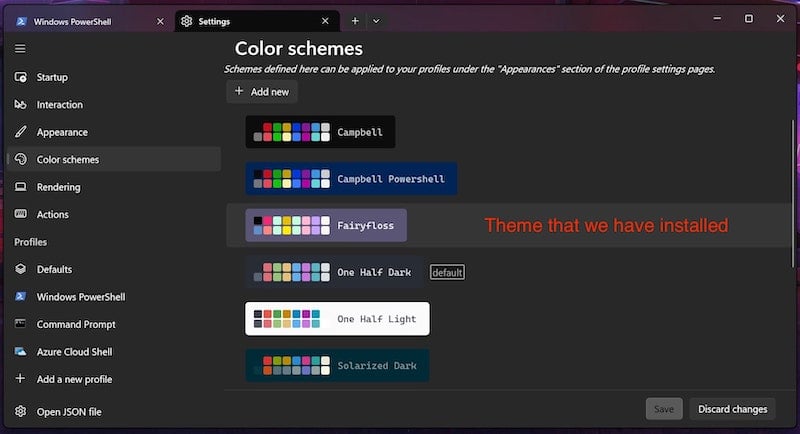Select the Solarized Dark color scheme
Screen dimensions: 800x434
coord(337,366)
